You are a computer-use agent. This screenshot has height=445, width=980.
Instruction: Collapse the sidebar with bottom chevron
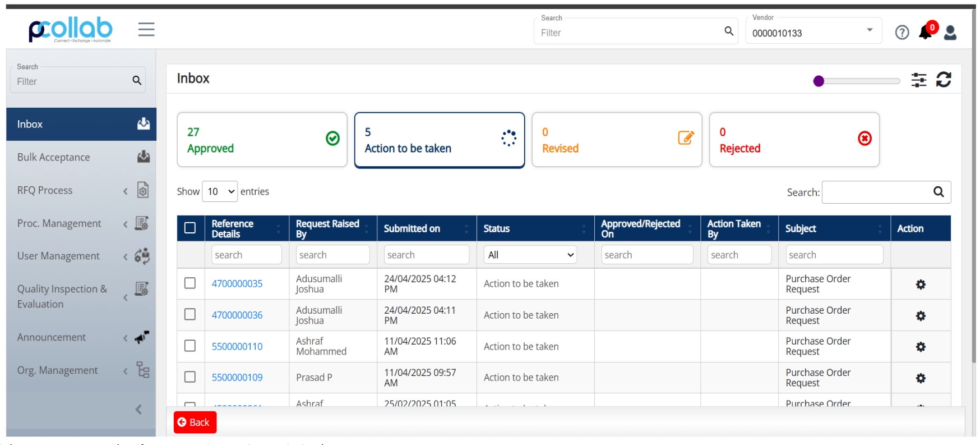point(138,410)
